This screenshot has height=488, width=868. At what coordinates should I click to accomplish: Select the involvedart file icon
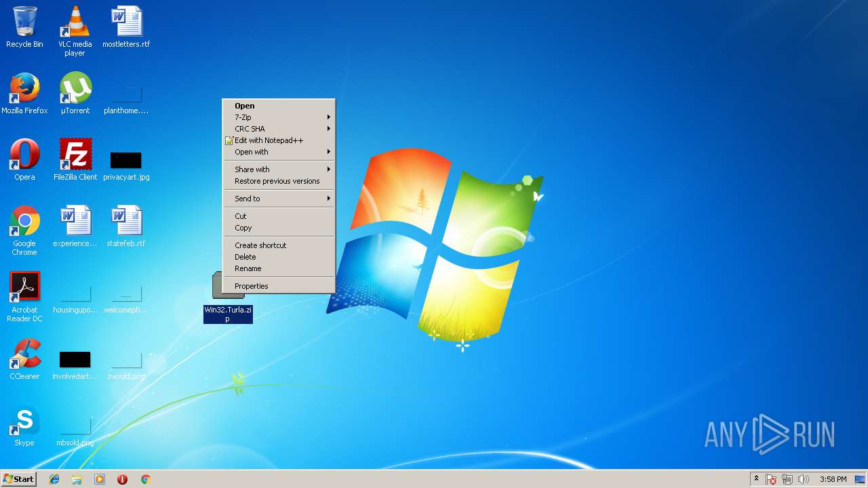tap(75, 365)
